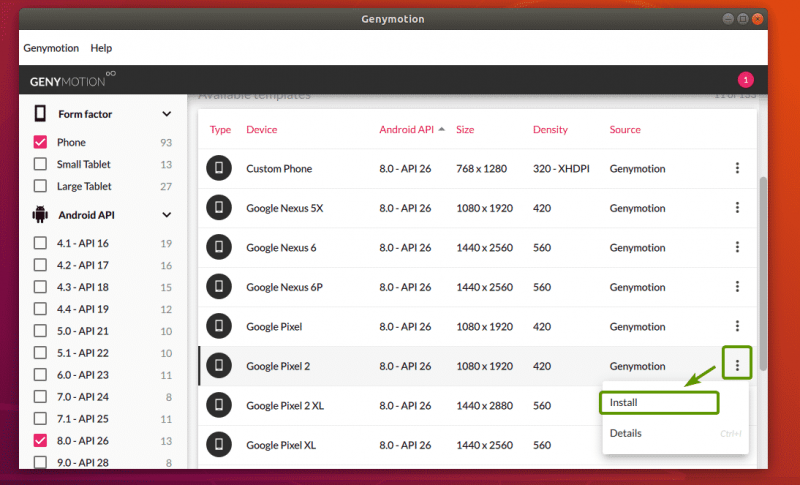800x485 pixels.
Task: Check the 4.4 - API 19 checkbox
Action: click(40, 309)
